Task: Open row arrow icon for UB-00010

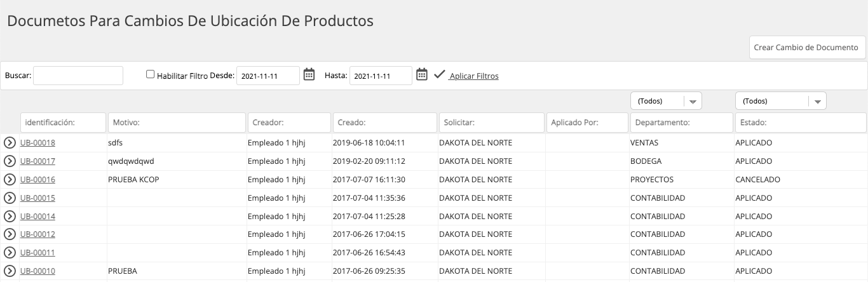Action: (10, 271)
